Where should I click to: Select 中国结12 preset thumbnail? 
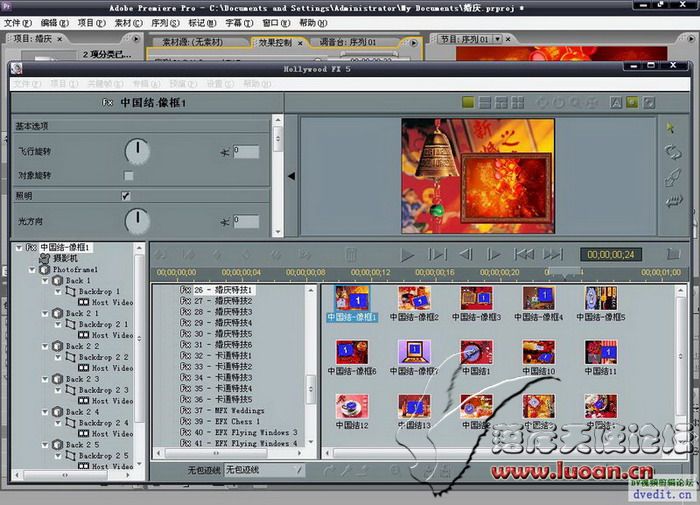352,406
